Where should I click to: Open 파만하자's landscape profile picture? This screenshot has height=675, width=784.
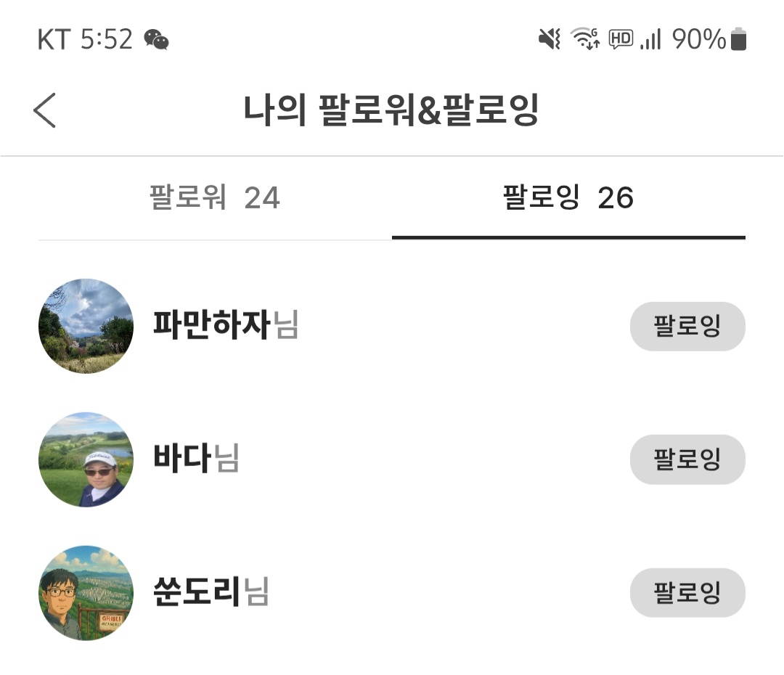tap(86, 326)
